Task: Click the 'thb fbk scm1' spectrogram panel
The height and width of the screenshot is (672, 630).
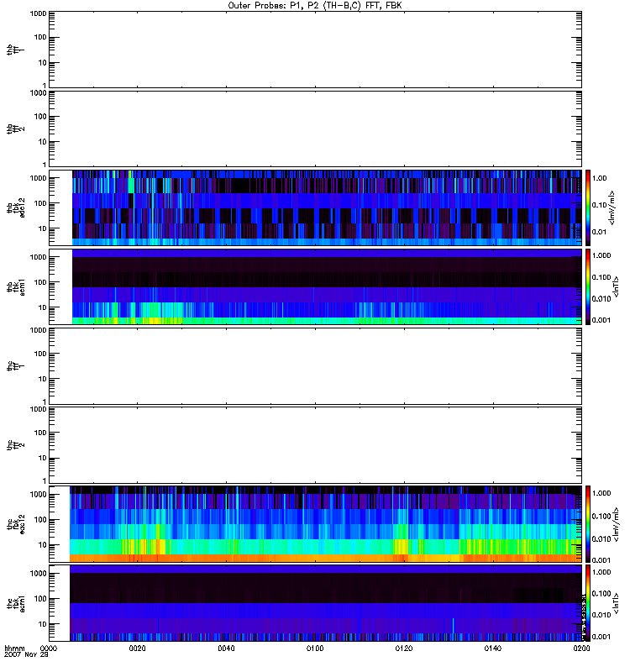Action: (x=315, y=286)
